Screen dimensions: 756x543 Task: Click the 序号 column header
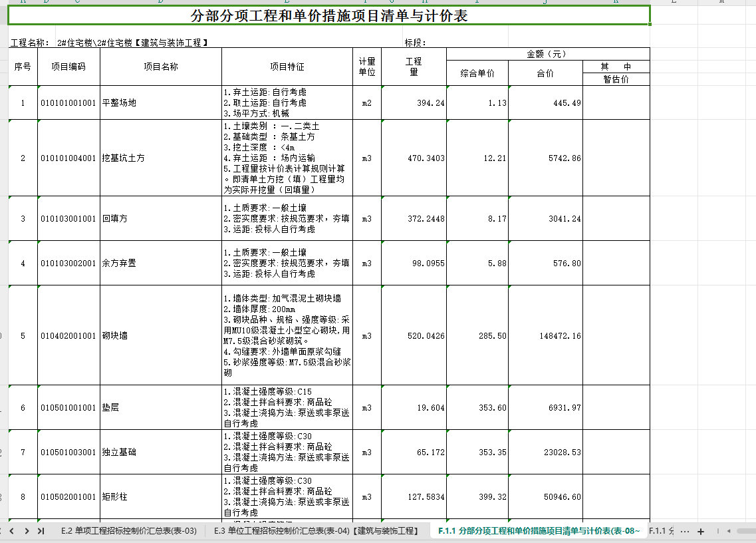(x=23, y=67)
